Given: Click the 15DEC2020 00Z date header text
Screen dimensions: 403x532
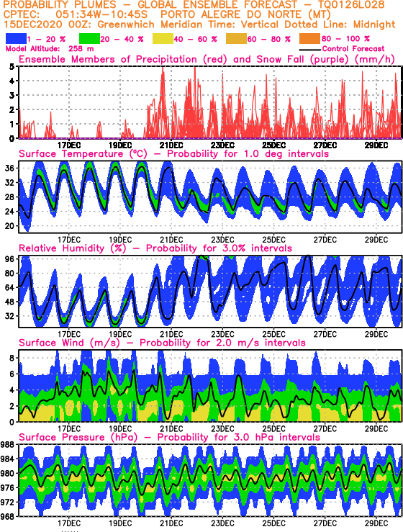Looking at the screenshot, I should pos(49,24).
